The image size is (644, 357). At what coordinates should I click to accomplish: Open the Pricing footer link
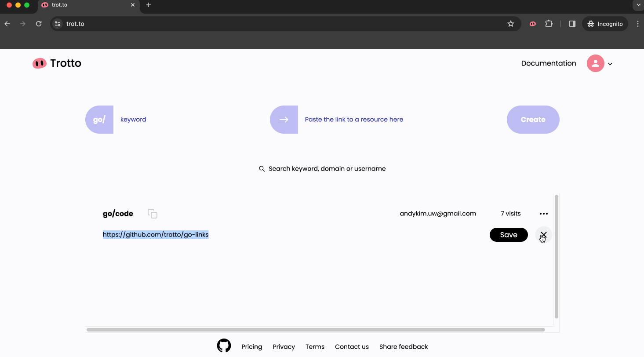click(252, 347)
